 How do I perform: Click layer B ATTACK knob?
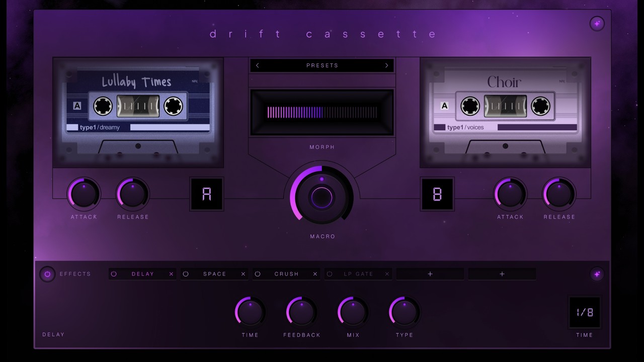coord(511,194)
